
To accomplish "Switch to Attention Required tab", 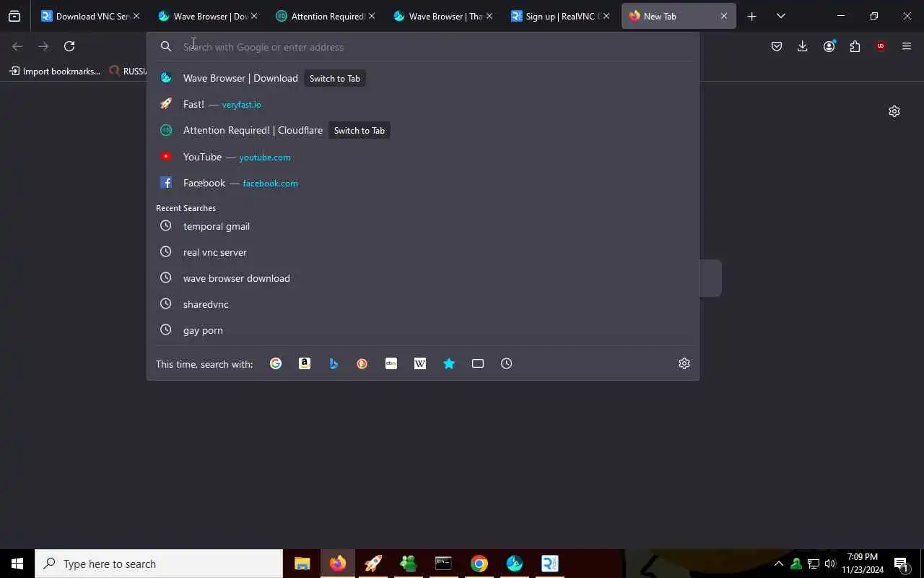I will tap(326, 16).
